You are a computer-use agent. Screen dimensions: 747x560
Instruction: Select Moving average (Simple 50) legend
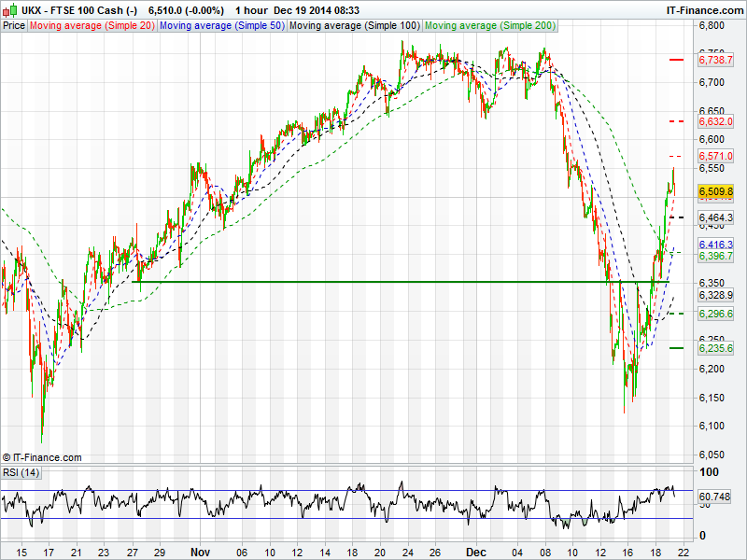[x=222, y=25]
